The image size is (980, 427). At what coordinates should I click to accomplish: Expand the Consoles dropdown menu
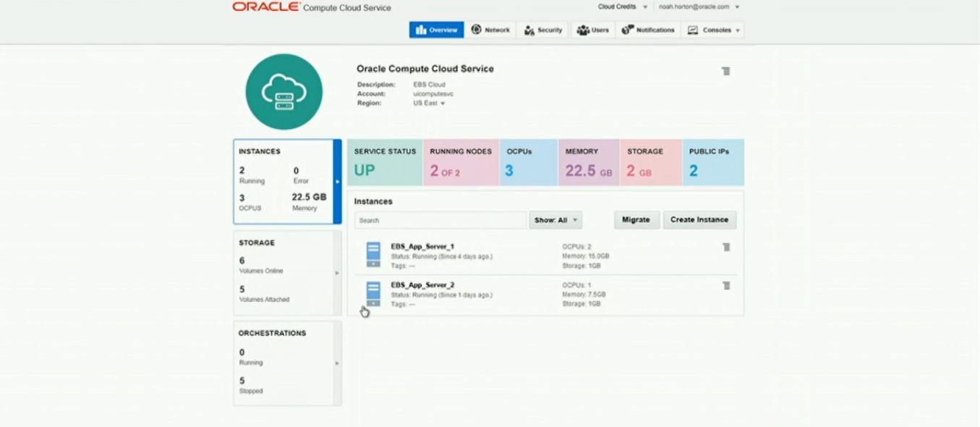click(713, 30)
